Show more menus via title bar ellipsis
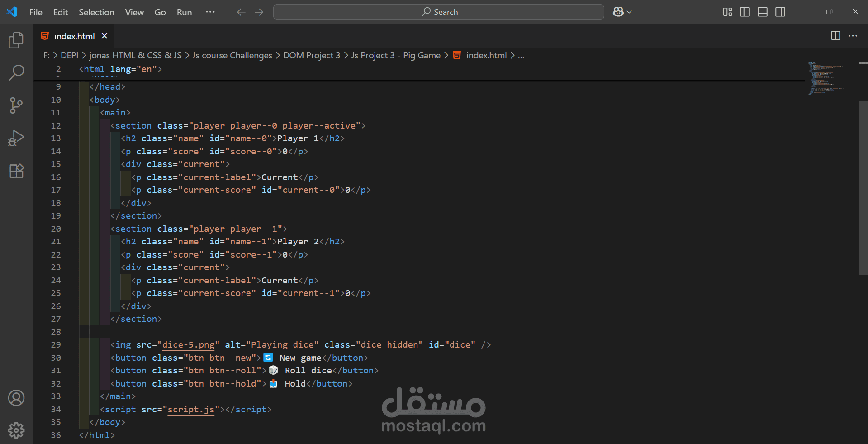Image resolution: width=868 pixels, height=444 pixels. [210, 12]
